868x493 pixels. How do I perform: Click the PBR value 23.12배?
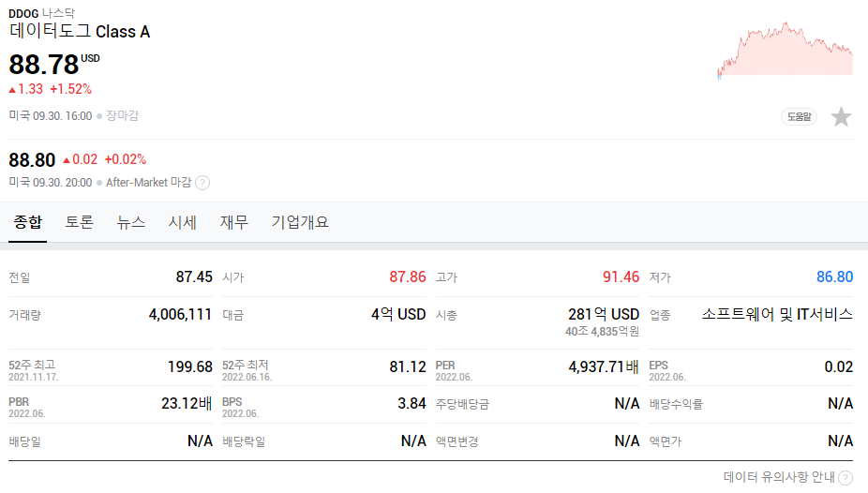coord(187,403)
